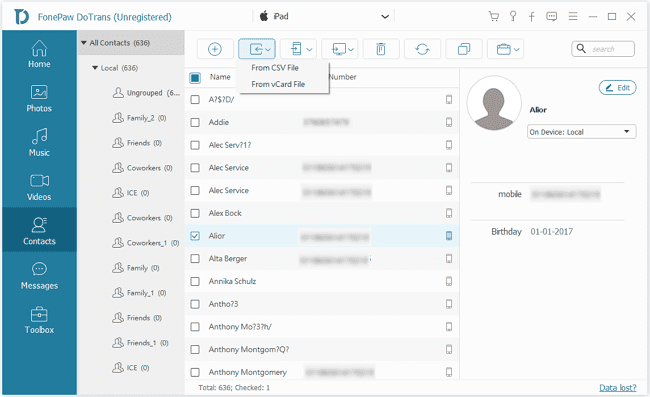Click the Facebook icon in title bar
650x397 pixels.
click(x=532, y=17)
